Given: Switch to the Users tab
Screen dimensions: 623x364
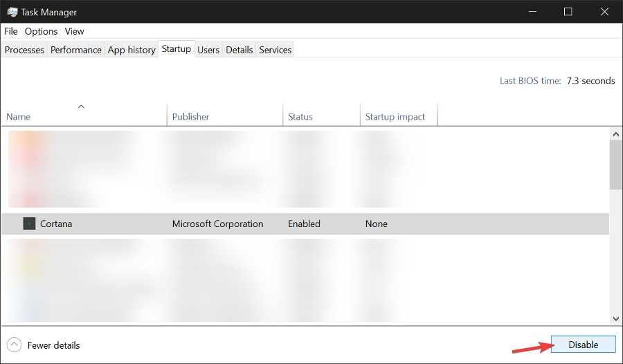Looking at the screenshot, I should point(208,50).
